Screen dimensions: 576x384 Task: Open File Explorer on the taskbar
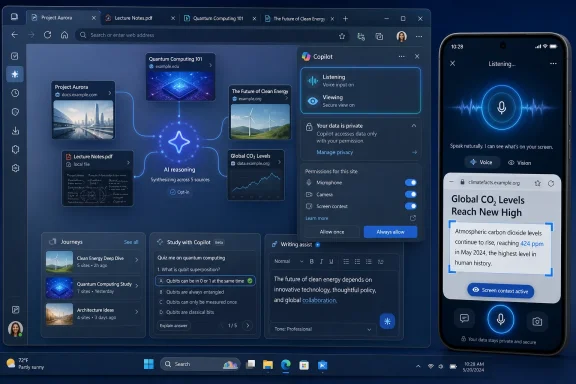(x=268, y=365)
